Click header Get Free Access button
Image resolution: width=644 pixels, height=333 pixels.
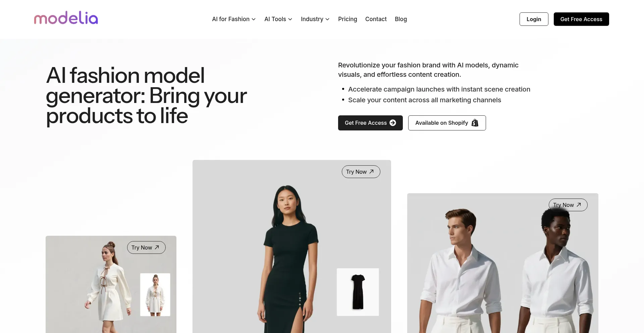581,19
